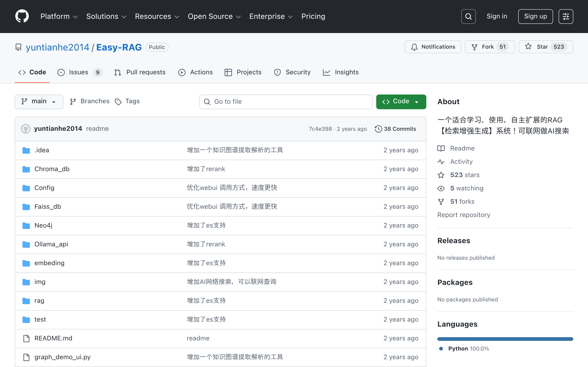Open the 5 watching link

467,188
